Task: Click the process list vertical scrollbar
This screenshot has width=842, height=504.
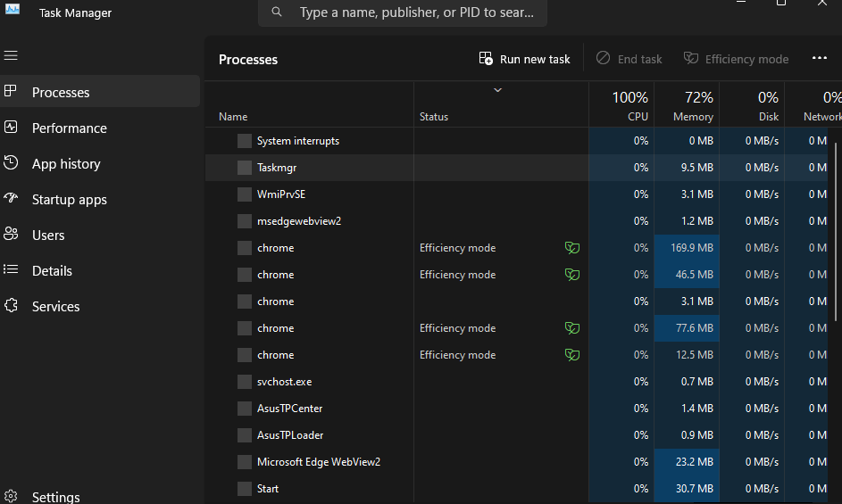Action: pyautogui.click(x=836, y=232)
